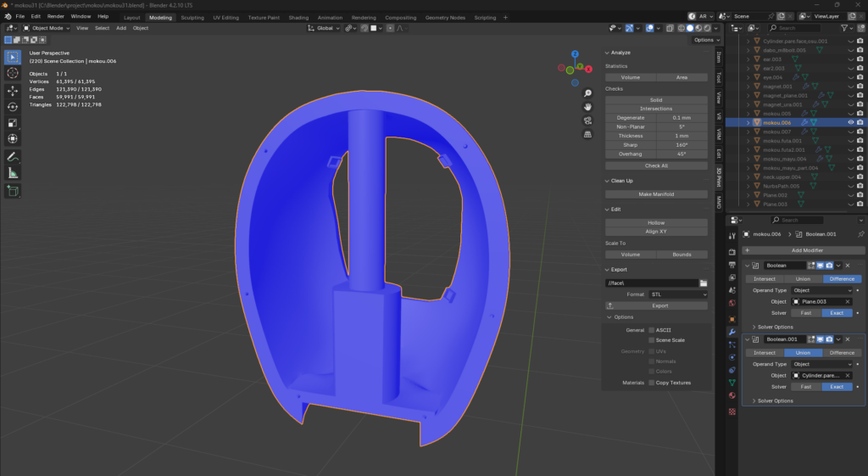This screenshot has width=868, height=476.
Task: Open the Modifiers wrench properties tab
Action: (x=732, y=332)
